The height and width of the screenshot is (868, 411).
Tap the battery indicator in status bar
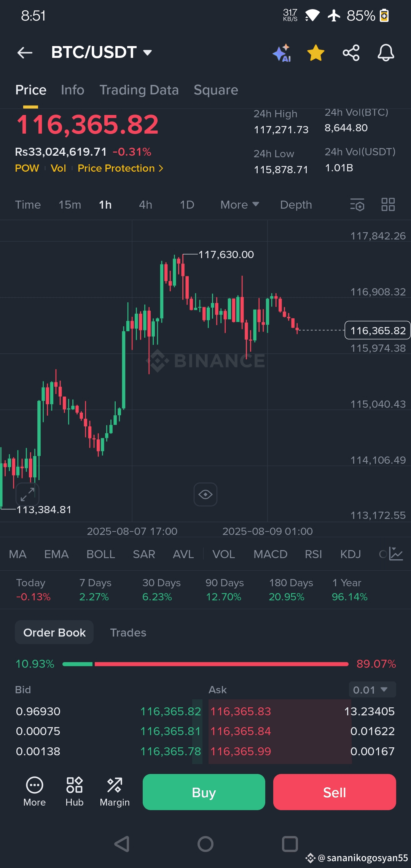384,16
